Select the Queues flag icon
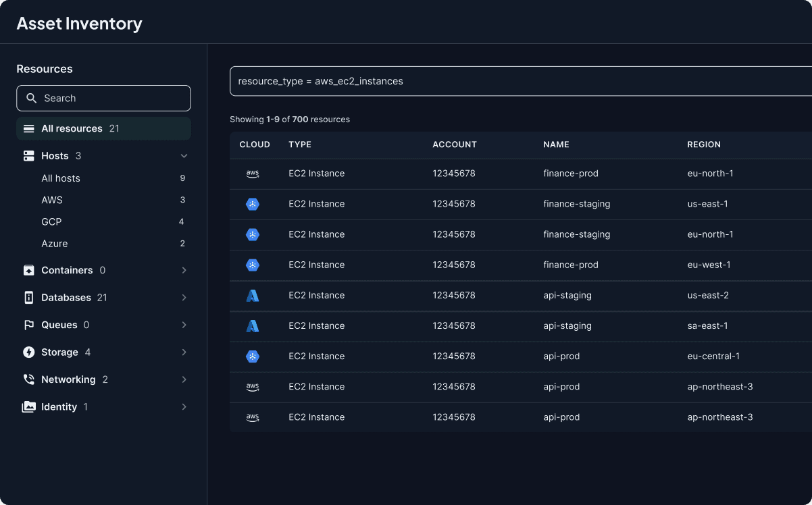812x505 pixels. (x=28, y=325)
